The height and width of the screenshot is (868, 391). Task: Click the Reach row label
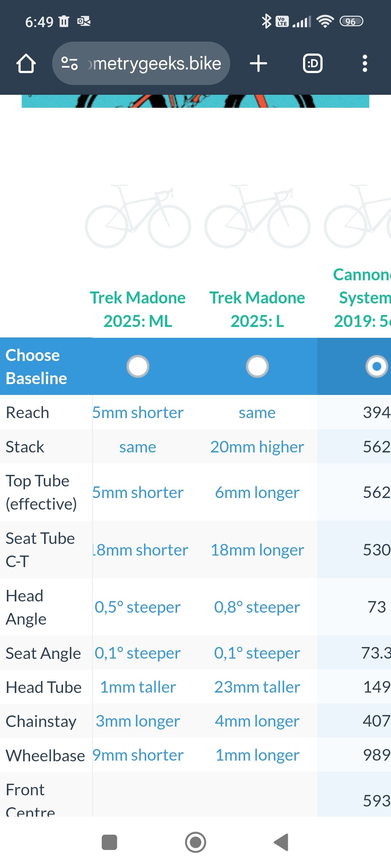click(x=28, y=413)
